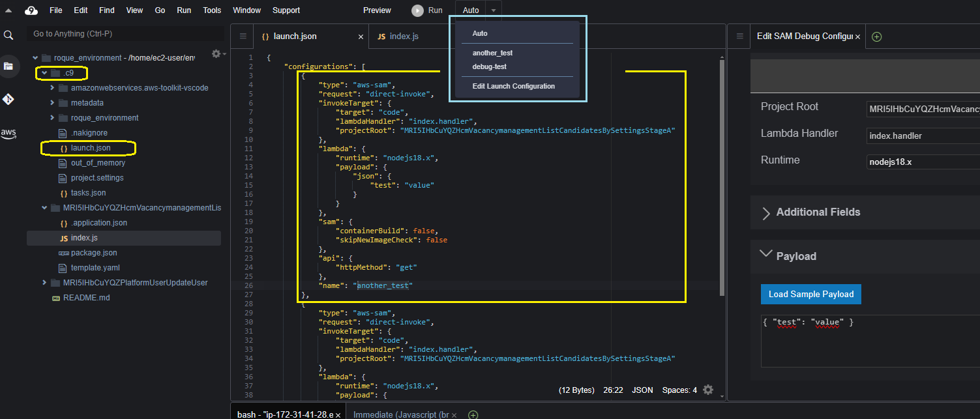Screen dimensions: 980x419
Task: Click the Auto run configuration button
Action: (471, 10)
